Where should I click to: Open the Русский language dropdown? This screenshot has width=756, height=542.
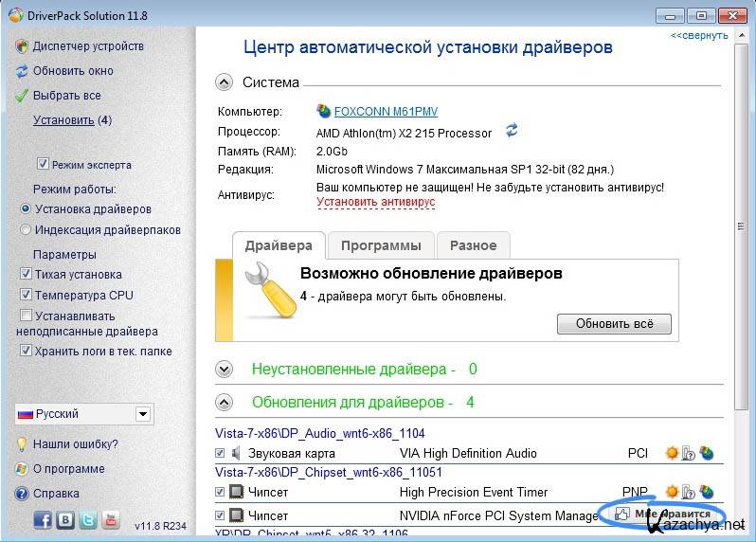[x=142, y=414]
